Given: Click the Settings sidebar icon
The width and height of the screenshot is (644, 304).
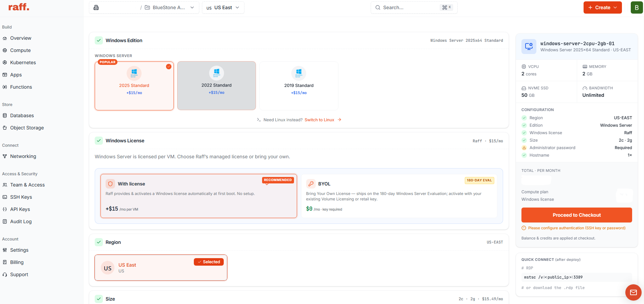Looking at the screenshot, I should tap(5, 250).
